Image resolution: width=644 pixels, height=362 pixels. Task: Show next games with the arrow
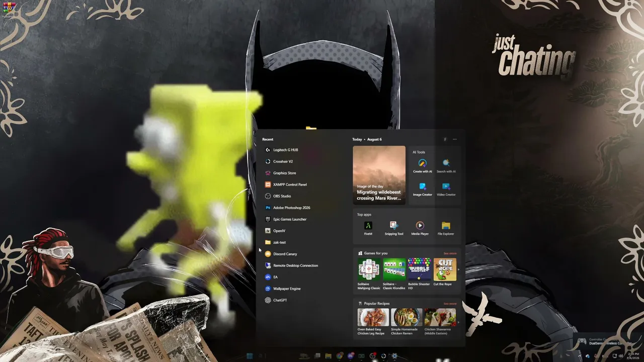pos(458,269)
